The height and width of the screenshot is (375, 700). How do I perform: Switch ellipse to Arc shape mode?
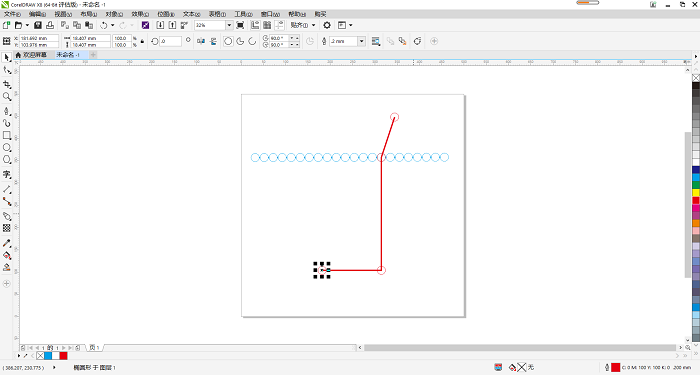(252, 41)
